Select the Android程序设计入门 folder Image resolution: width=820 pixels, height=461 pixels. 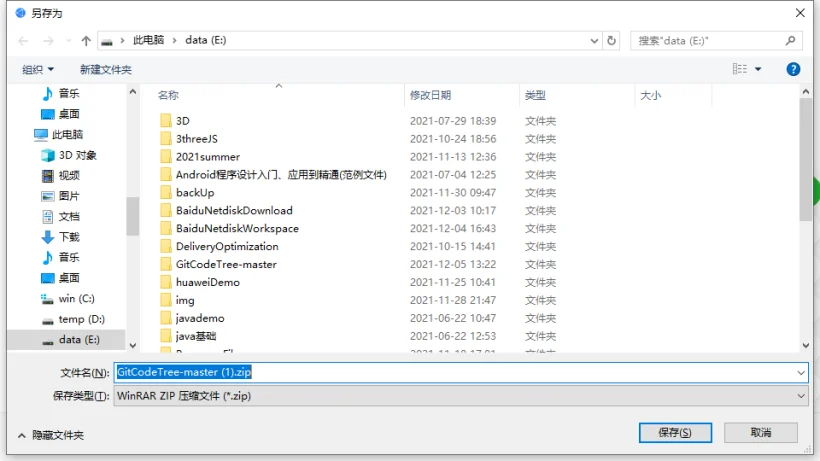[x=274, y=175]
